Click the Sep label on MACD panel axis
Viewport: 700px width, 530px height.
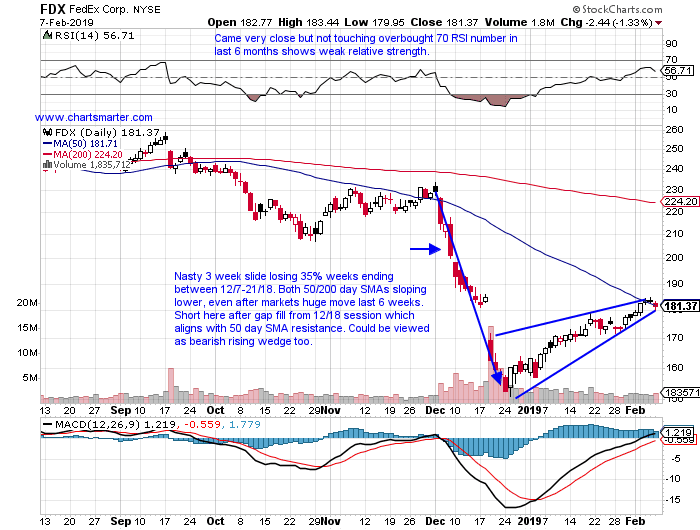pos(121,521)
